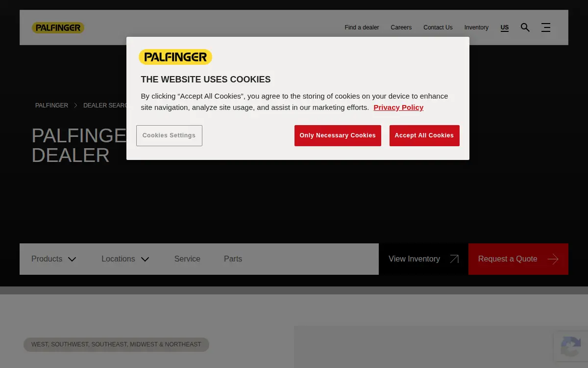Expand the Locations dropdown chevron
Image resolution: width=588 pixels, height=368 pixels.
point(145,259)
